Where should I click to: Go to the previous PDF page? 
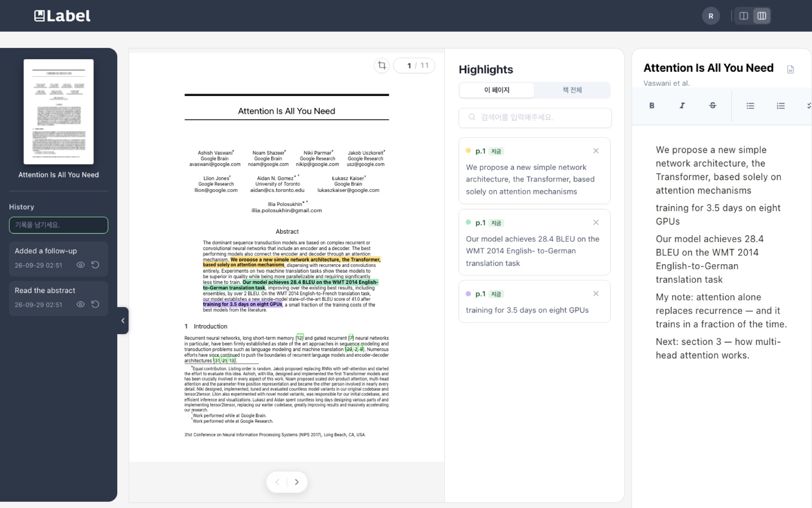click(277, 482)
